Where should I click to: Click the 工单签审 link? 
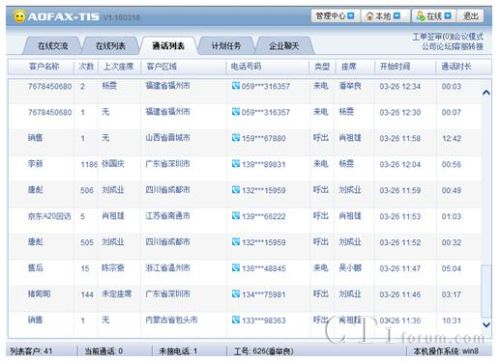tap(427, 36)
